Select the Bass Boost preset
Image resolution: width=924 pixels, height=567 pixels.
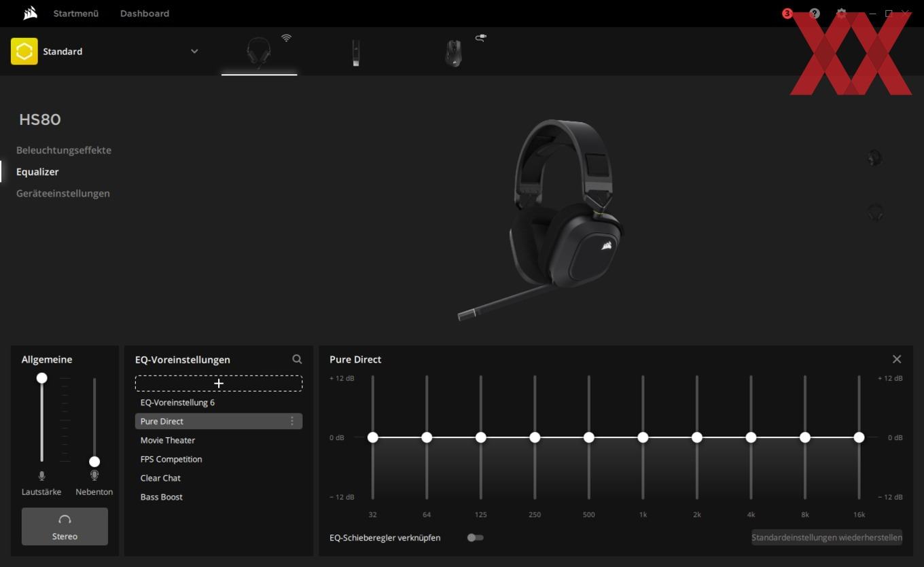tap(219, 497)
